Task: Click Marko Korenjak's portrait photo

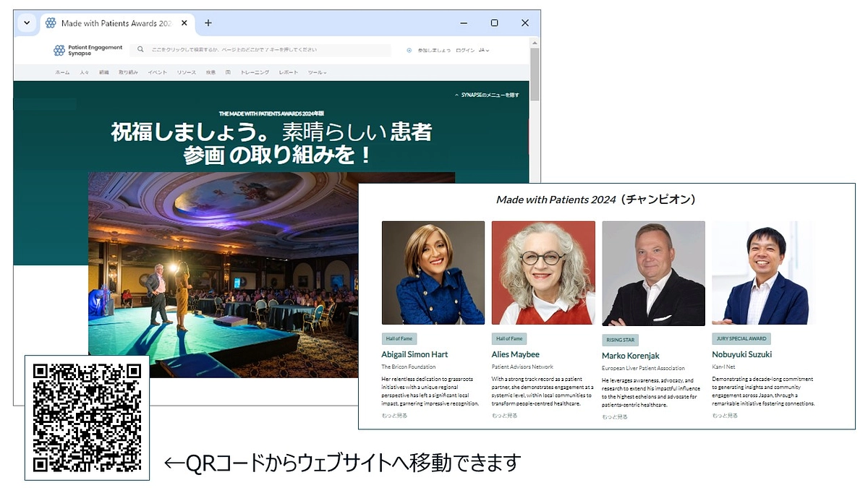Action: click(x=652, y=273)
